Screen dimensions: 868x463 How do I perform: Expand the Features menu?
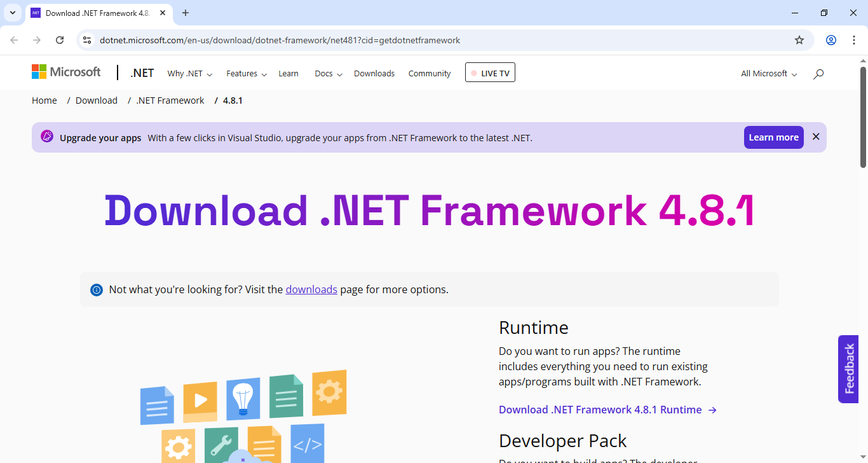pyautogui.click(x=247, y=74)
